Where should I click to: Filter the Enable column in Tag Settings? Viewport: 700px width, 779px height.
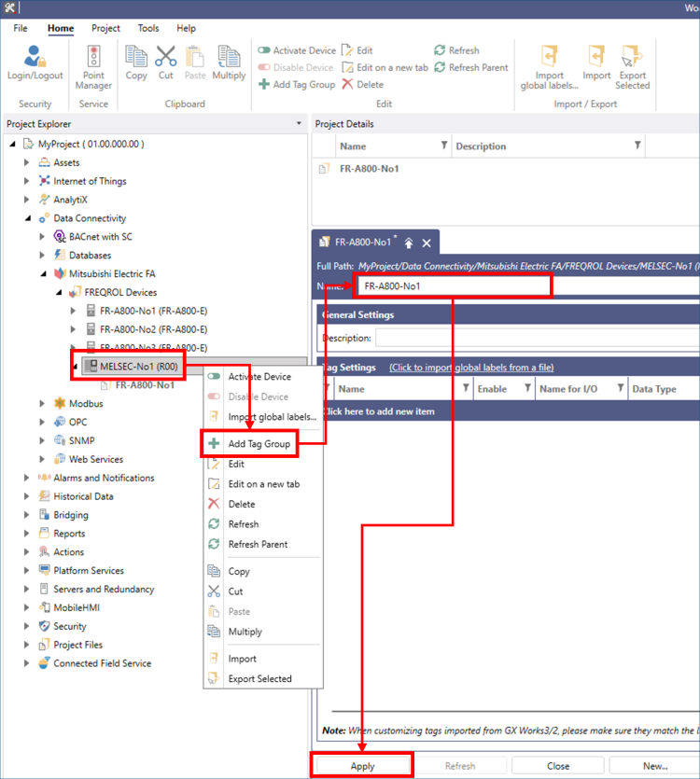[x=527, y=388]
